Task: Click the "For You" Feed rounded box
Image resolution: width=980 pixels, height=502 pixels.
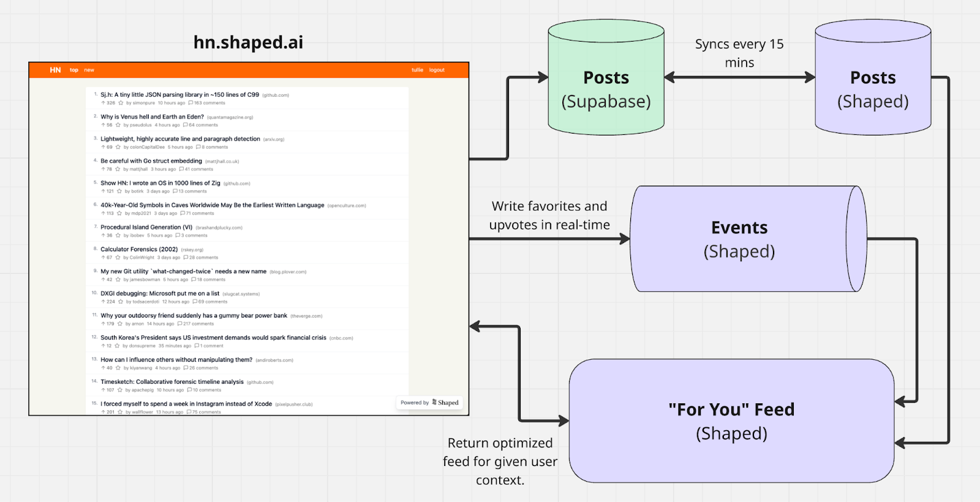Action: click(x=731, y=421)
